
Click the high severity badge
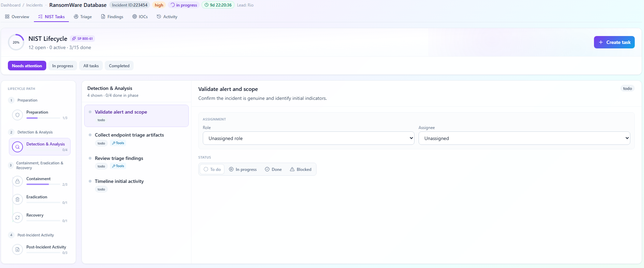[x=159, y=5]
